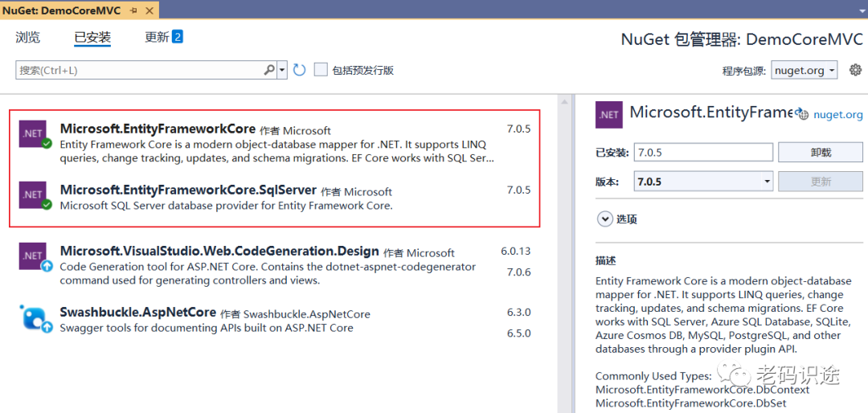This screenshot has width=868, height=413.
Task: Click version 6.0.13 of CodeGeneration.Design
Action: [516, 251]
